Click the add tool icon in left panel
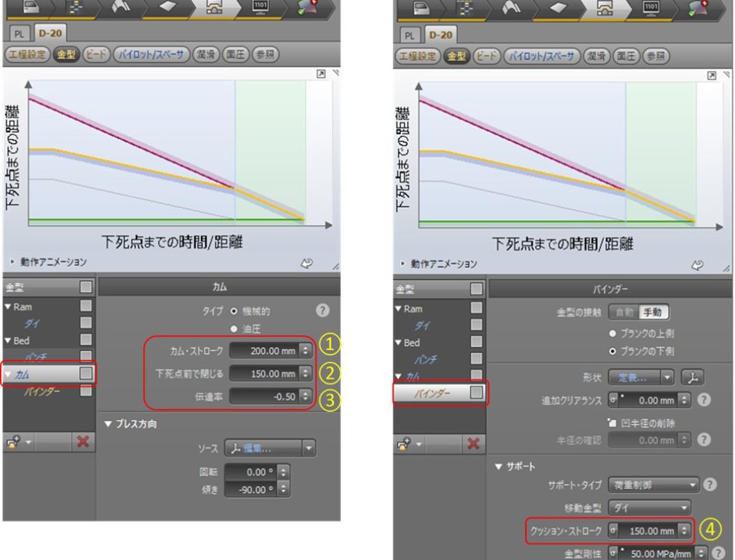 click(13, 441)
